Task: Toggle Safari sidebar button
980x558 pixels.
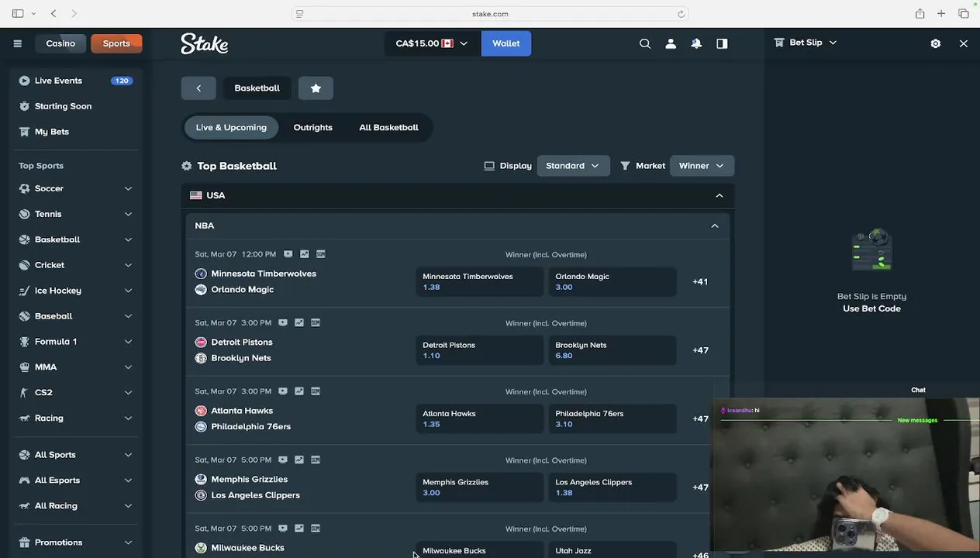Action: pyautogui.click(x=17, y=13)
